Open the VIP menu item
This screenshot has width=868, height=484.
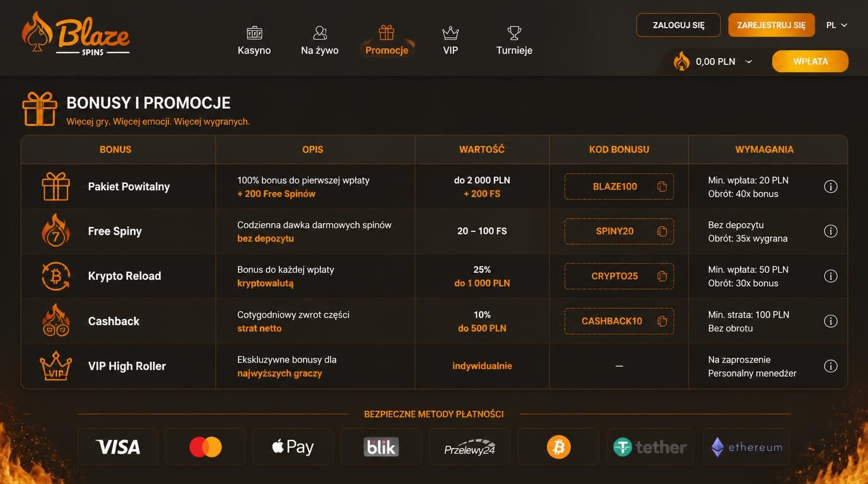click(450, 41)
